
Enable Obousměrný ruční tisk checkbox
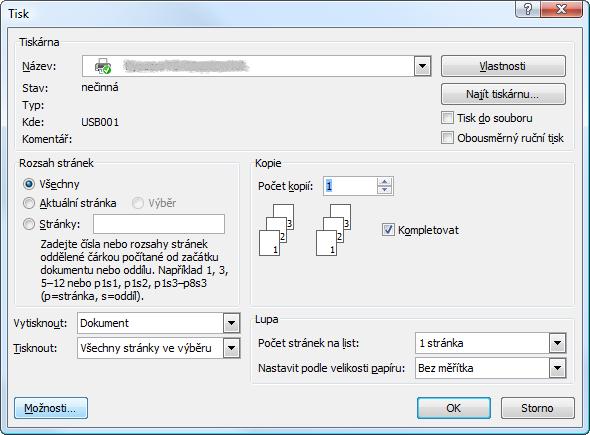pos(447,138)
